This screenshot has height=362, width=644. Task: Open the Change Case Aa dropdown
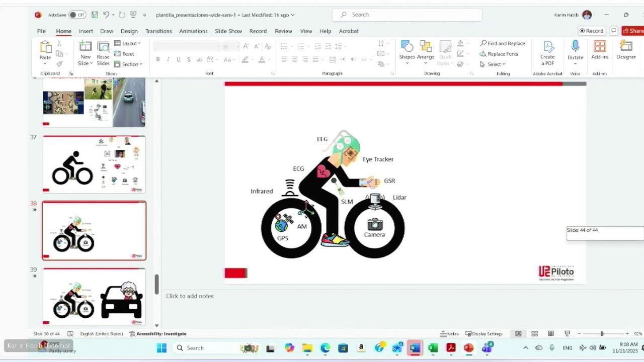coord(229,59)
